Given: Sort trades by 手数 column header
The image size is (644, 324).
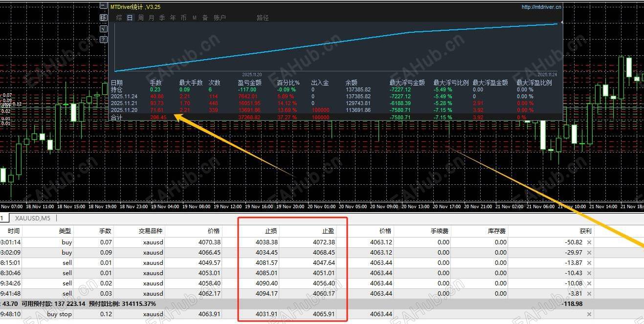Looking at the screenshot, I should coord(105,231).
